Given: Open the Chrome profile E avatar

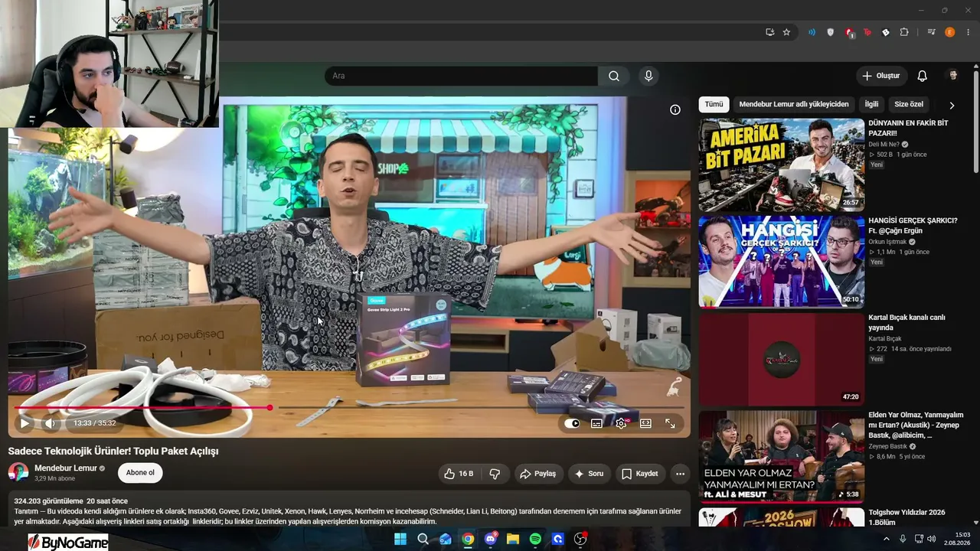Looking at the screenshot, I should [x=950, y=32].
